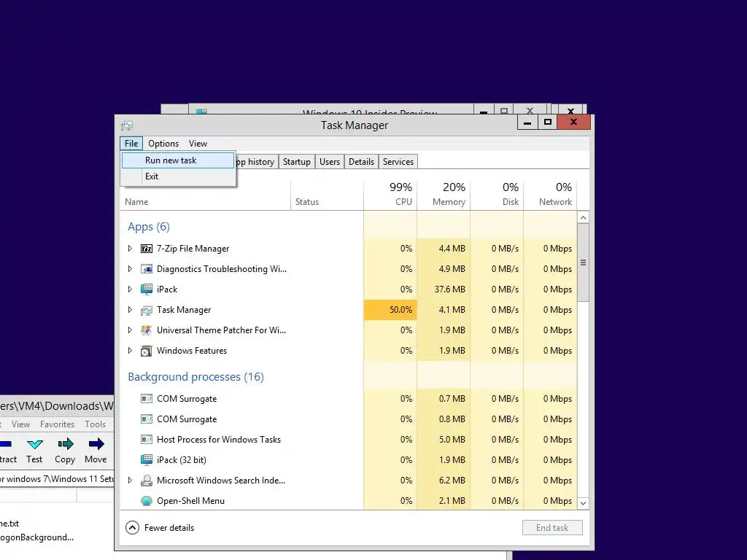
Task: Sort by the Status column header
Action: click(327, 195)
